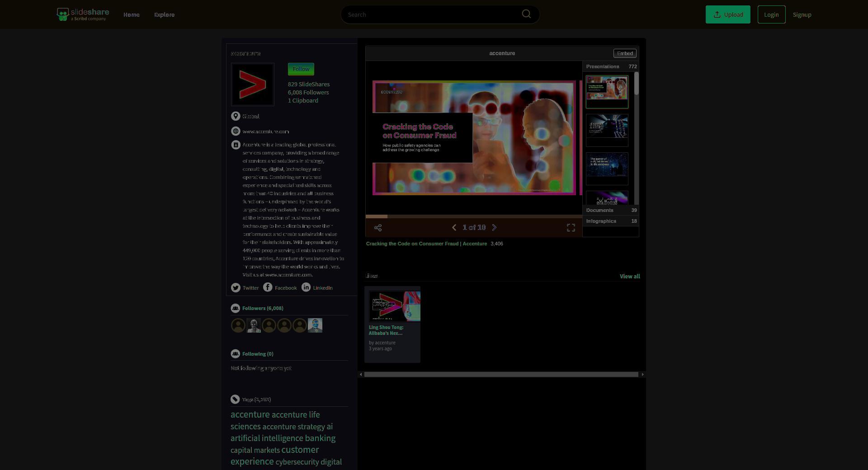This screenshot has width=868, height=470.
Task: Click the slide progress bar
Action: (x=474, y=216)
